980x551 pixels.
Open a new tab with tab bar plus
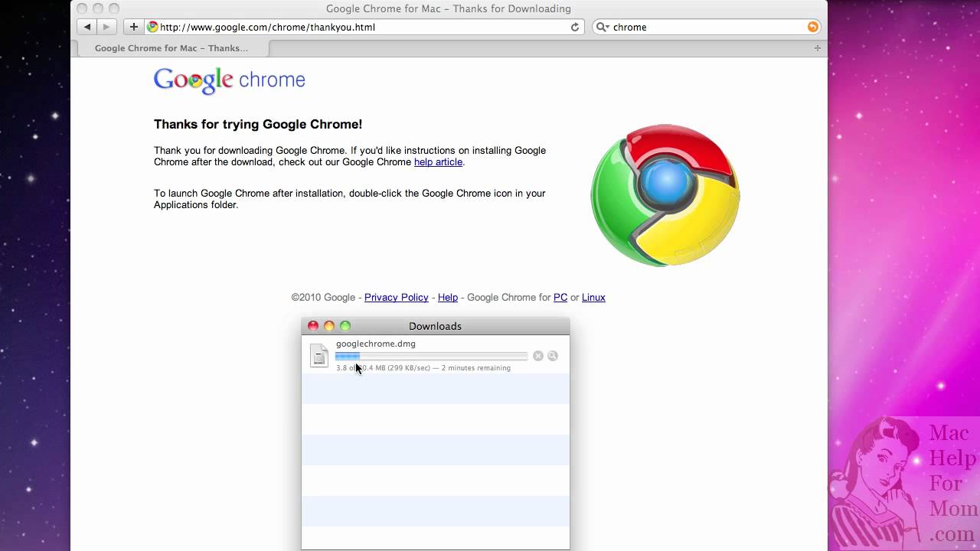pos(818,48)
